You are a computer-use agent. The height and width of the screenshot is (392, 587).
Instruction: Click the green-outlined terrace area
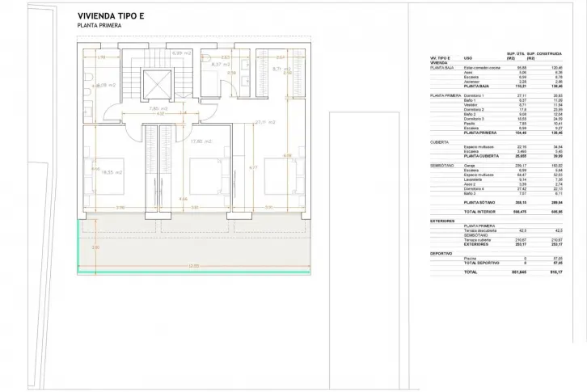194,247
